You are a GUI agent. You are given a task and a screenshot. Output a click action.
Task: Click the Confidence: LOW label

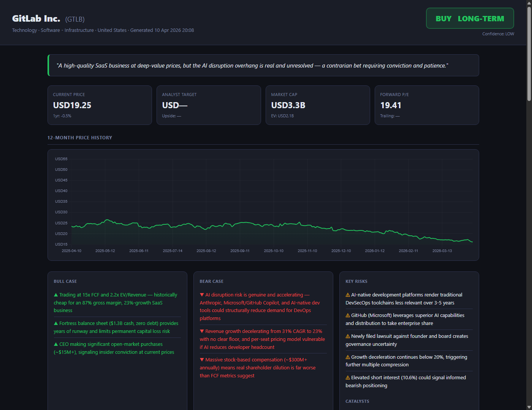[x=498, y=34]
